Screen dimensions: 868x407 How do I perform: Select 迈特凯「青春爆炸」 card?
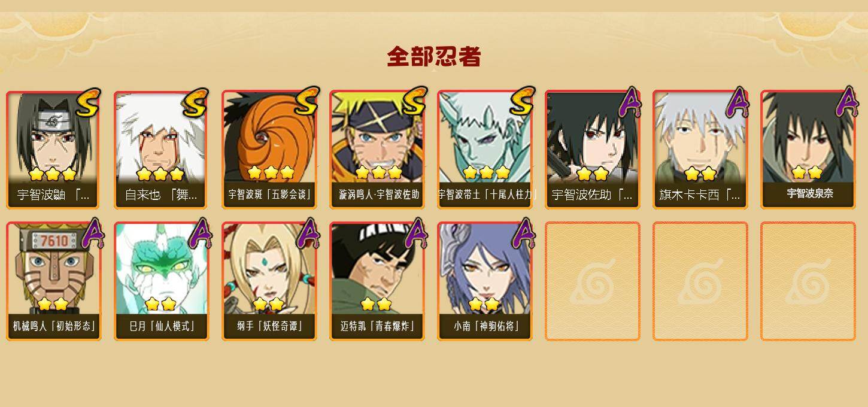377,281
